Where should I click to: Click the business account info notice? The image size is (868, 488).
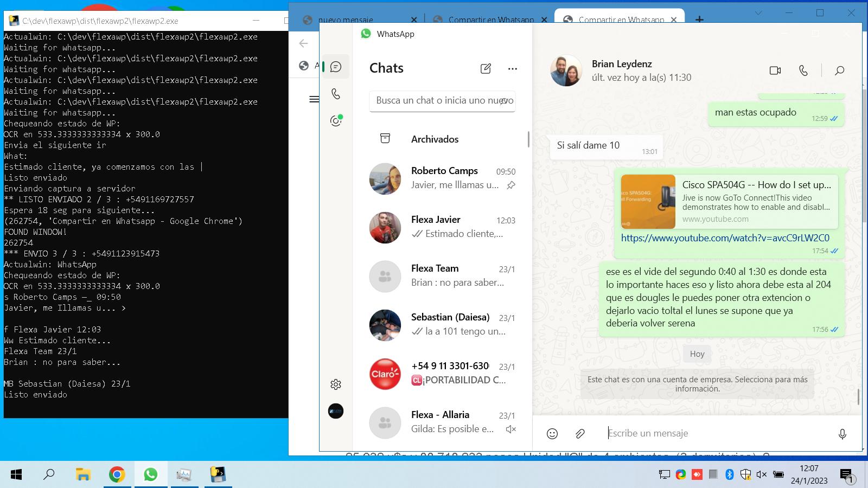coord(697,384)
